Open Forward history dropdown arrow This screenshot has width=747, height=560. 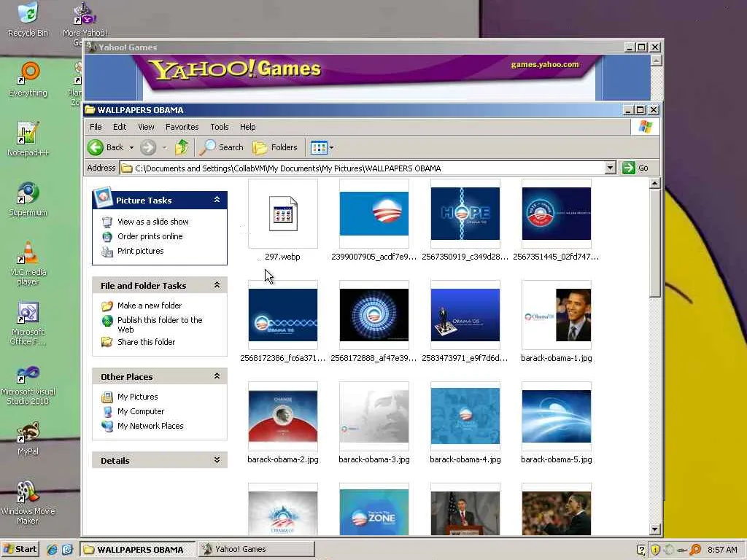point(165,147)
